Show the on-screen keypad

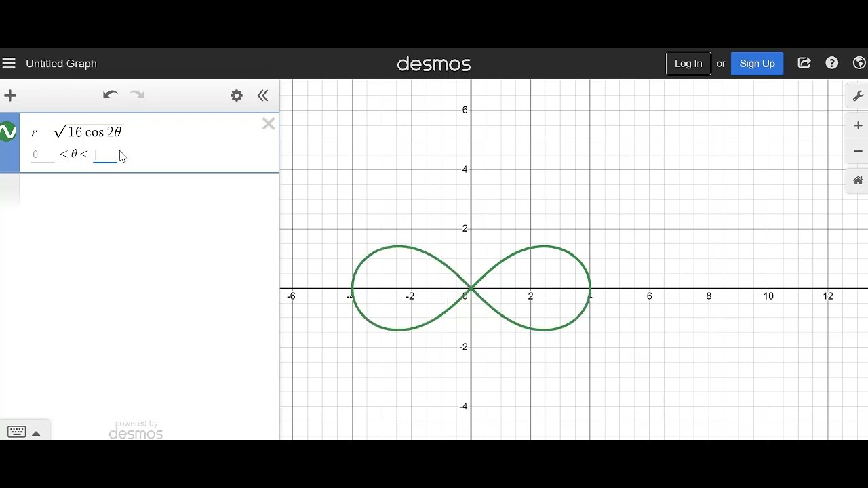coord(17,432)
